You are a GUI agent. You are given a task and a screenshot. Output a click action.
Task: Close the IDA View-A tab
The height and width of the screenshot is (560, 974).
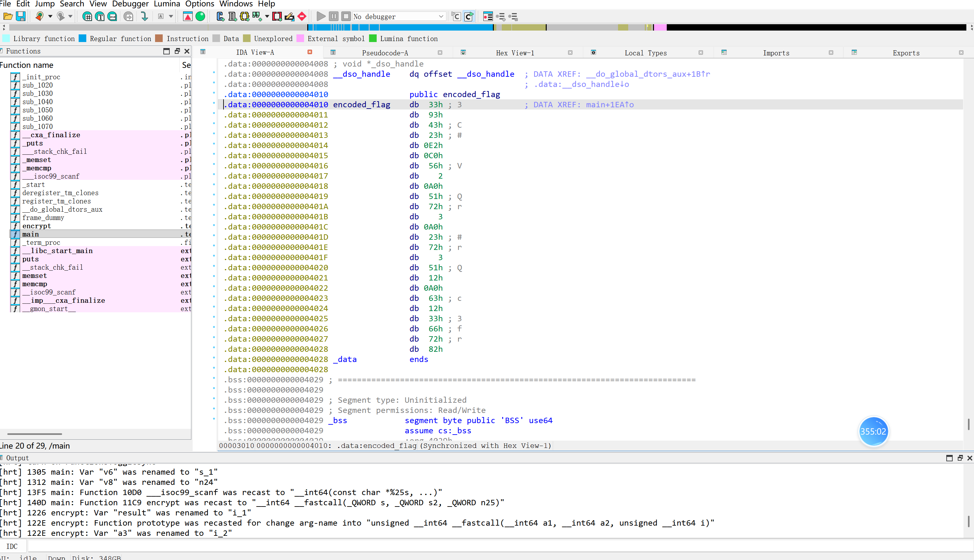pos(310,52)
